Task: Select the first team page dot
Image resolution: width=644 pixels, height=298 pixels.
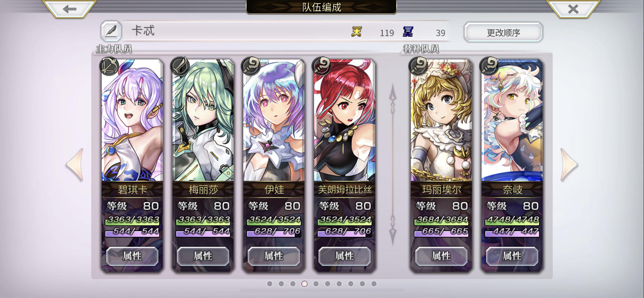Action: [x=270, y=284]
